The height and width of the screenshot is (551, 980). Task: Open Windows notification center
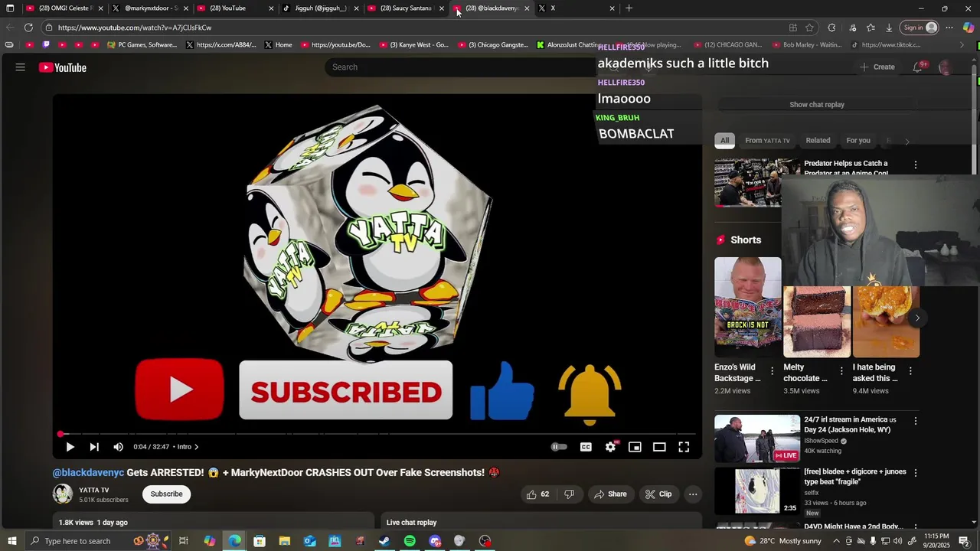[x=965, y=541]
